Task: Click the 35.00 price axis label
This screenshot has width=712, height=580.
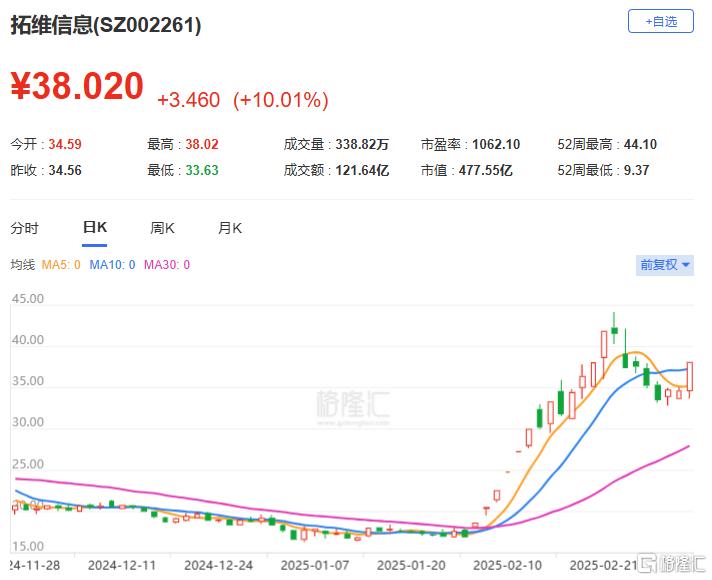Action: pos(28,381)
